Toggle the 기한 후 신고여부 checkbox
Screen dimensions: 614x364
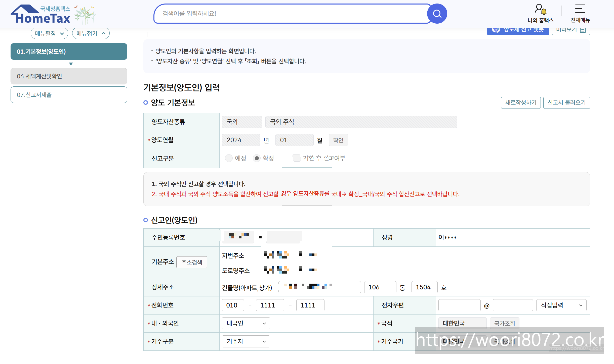point(297,158)
